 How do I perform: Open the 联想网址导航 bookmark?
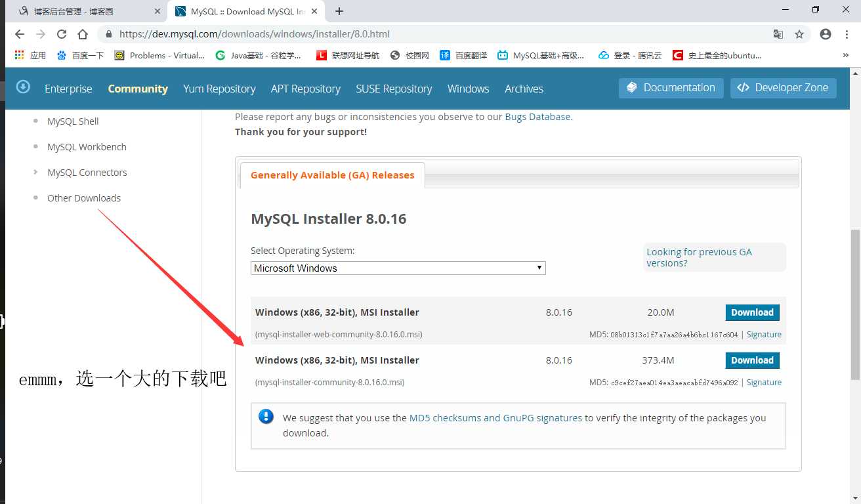point(348,56)
